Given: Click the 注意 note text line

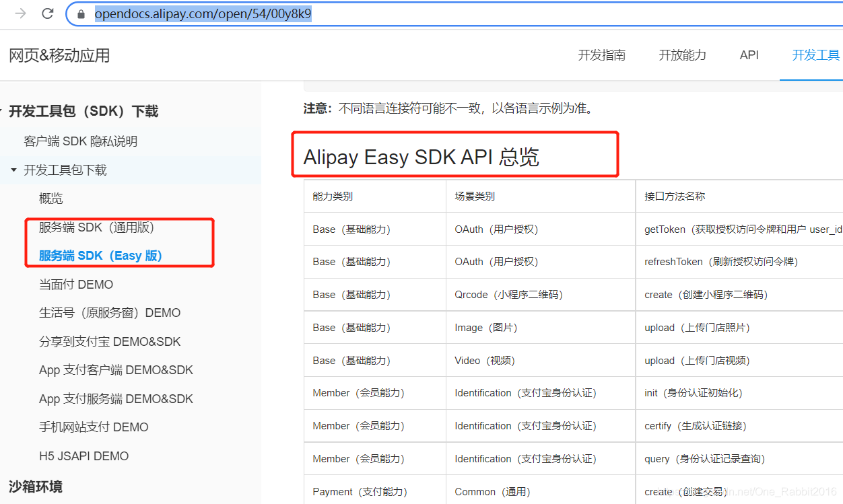Looking at the screenshot, I should pos(450,108).
